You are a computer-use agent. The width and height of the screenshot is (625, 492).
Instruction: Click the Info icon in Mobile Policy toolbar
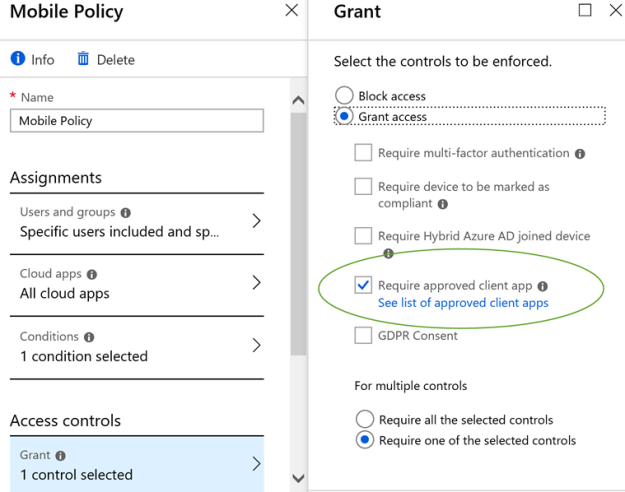click(x=17, y=59)
